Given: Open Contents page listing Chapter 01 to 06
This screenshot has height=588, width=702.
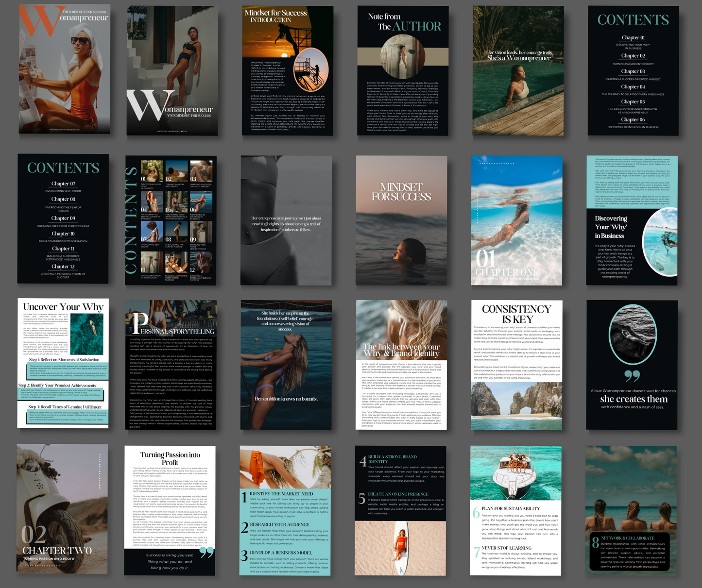Looking at the screenshot, I should (633, 71).
